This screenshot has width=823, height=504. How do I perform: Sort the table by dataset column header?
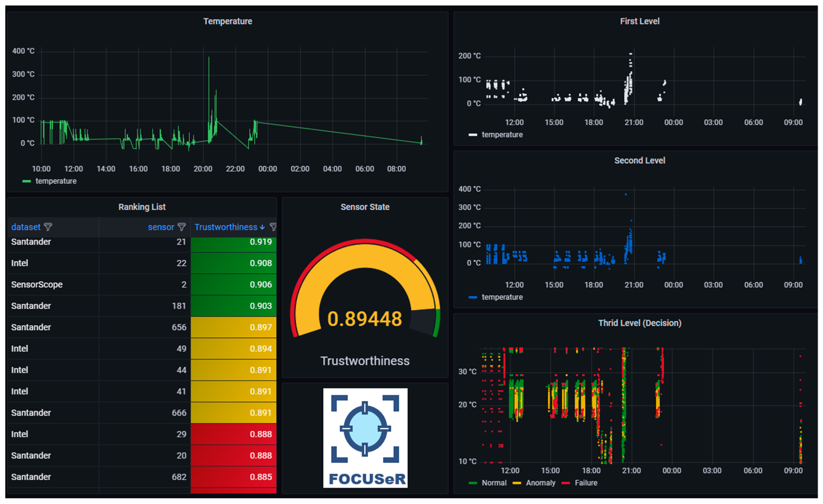26,227
